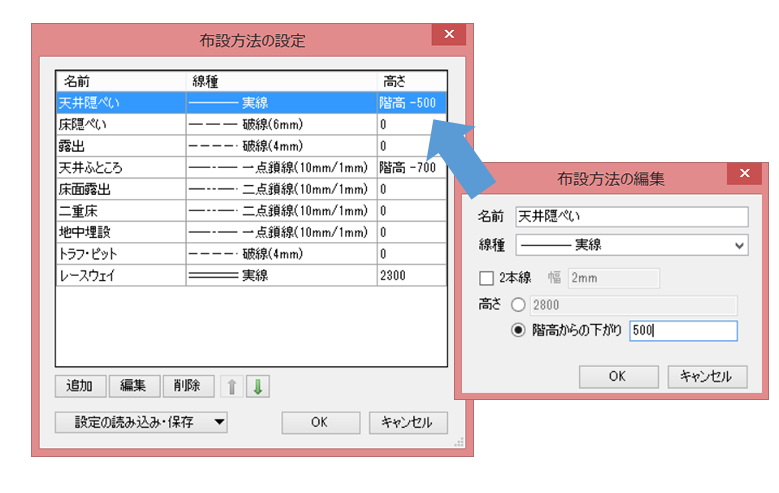
Task: Select the トラフ・ピット row
Action: 251,254
